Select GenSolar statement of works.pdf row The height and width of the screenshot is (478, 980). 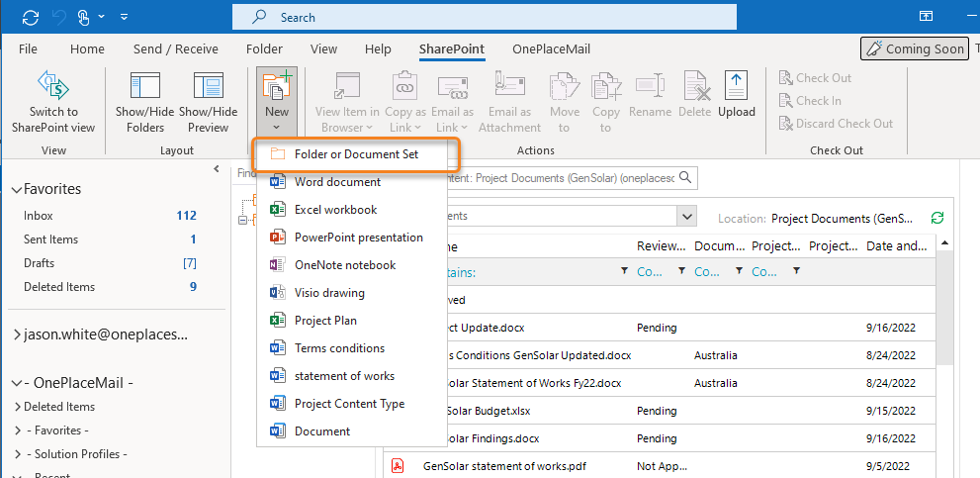662,466
